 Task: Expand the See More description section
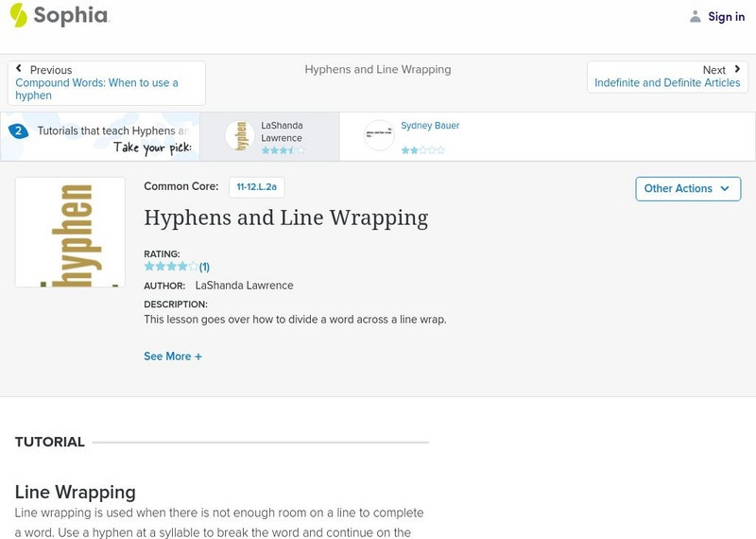point(167,356)
